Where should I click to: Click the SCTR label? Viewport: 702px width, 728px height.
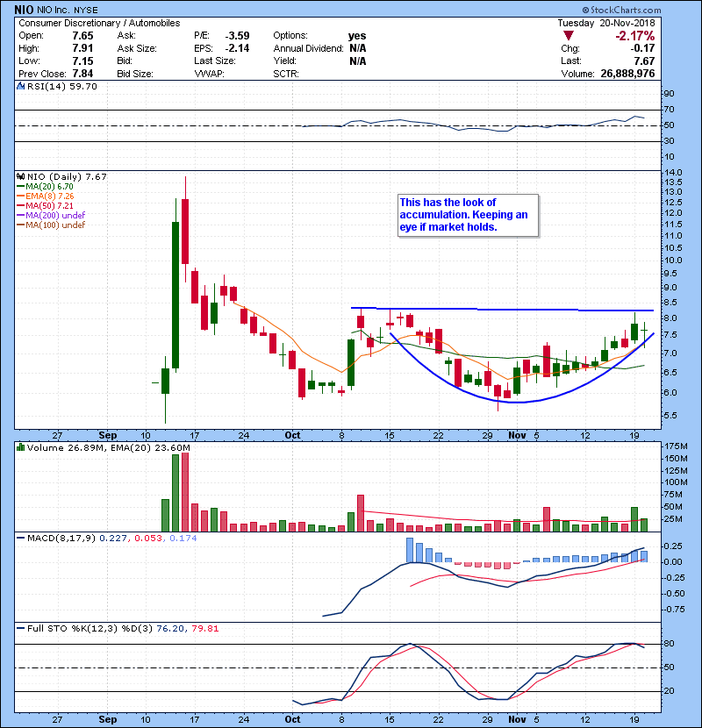(x=286, y=74)
